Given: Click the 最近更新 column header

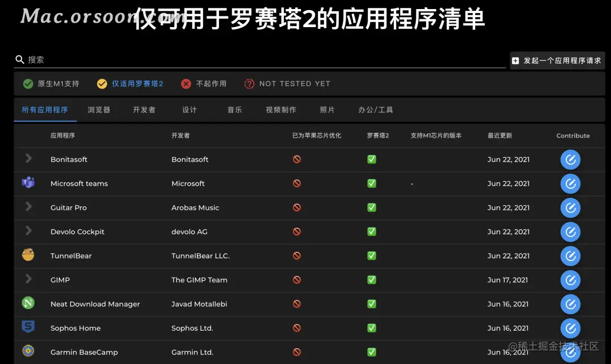Looking at the screenshot, I should click(x=500, y=136).
